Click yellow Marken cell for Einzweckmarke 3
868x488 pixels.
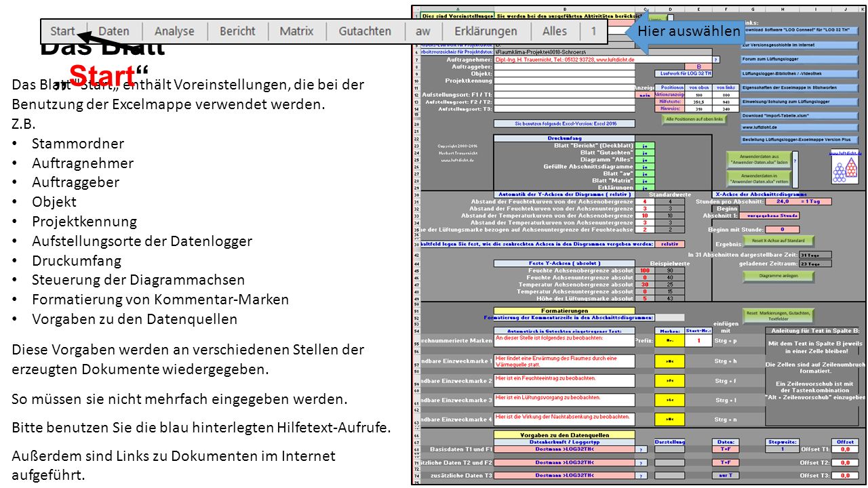pyautogui.click(x=670, y=400)
